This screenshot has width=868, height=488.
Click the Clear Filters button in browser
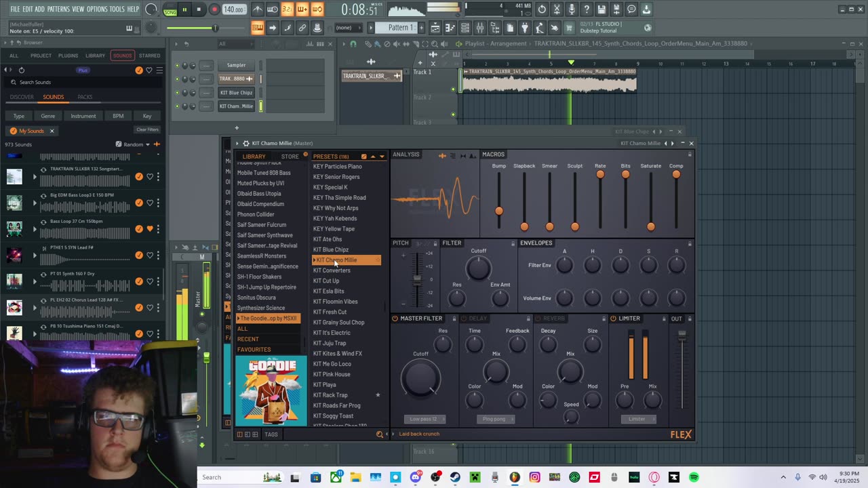click(x=147, y=129)
